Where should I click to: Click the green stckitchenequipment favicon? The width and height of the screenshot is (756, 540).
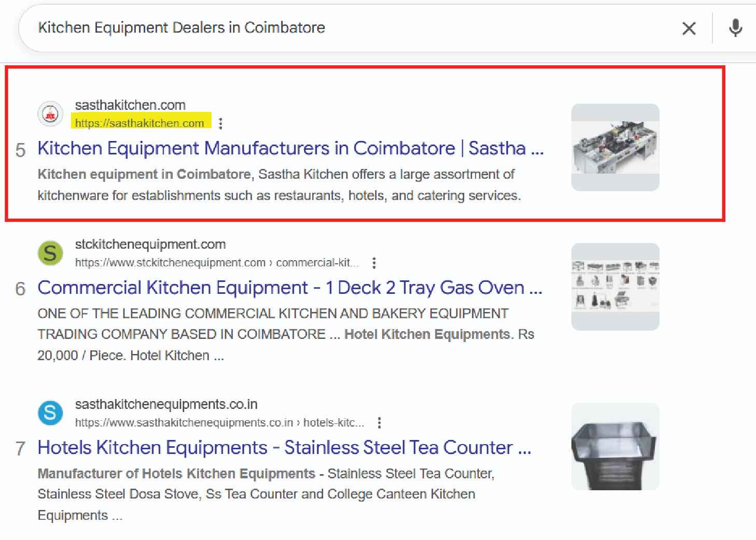(50, 253)
